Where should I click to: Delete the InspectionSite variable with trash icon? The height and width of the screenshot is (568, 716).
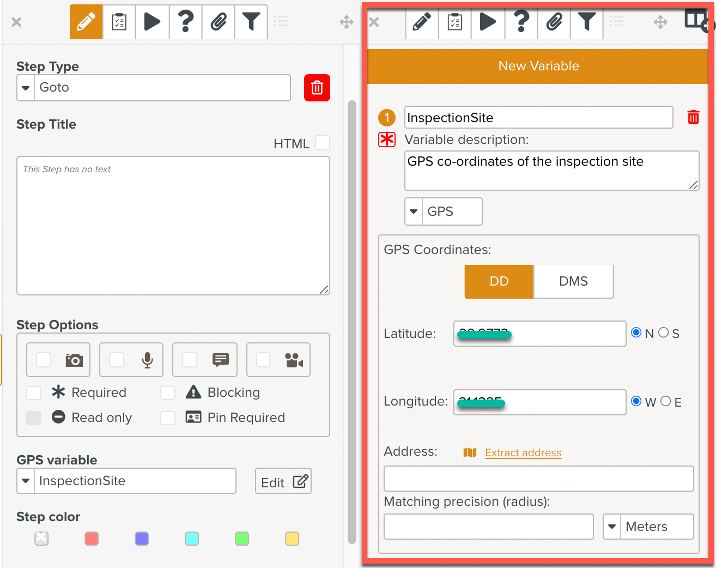[x=693, y=118]
